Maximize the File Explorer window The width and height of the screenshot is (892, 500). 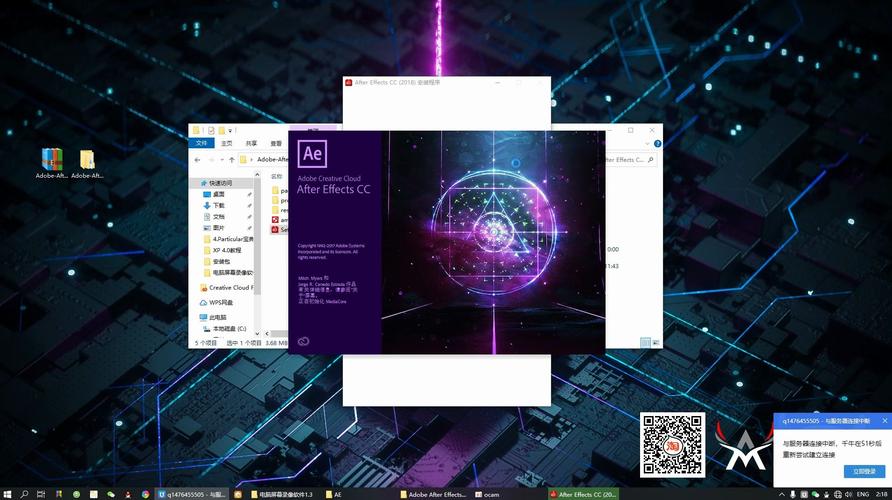click(x=630, y=130)
